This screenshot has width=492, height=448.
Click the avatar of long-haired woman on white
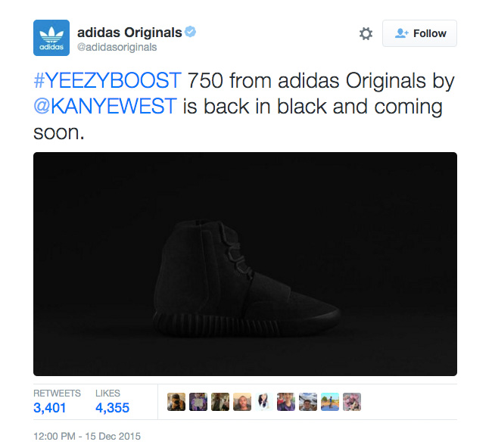click(x=264, y=402)
